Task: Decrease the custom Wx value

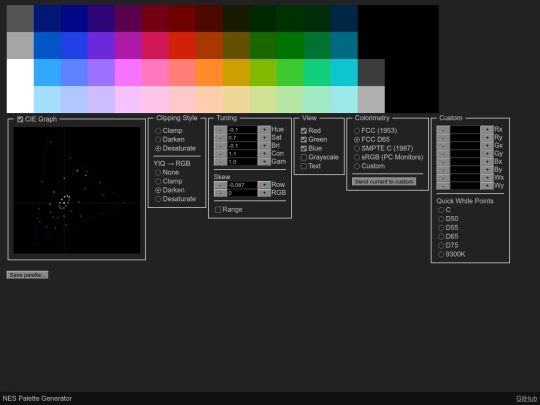Action: coord(443,178)
